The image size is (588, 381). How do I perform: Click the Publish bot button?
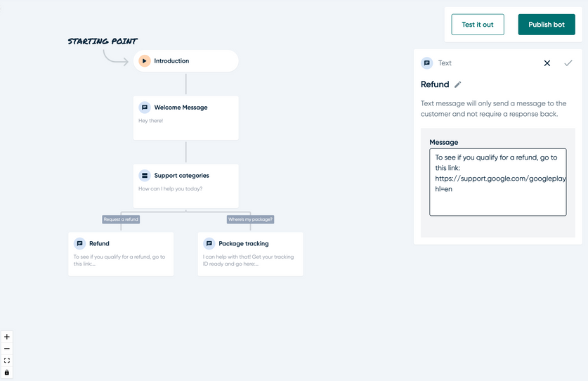coord(547,25)
